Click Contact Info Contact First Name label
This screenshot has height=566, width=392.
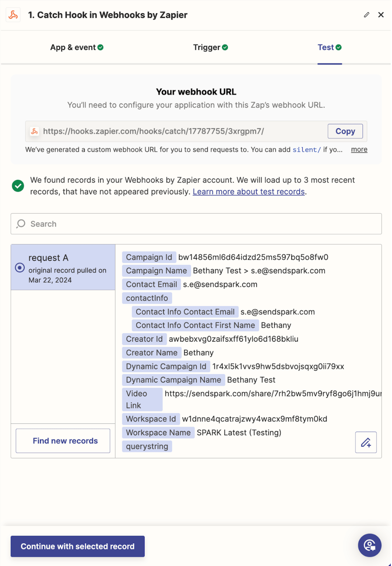pyautogui.click(x=195, y=325)
